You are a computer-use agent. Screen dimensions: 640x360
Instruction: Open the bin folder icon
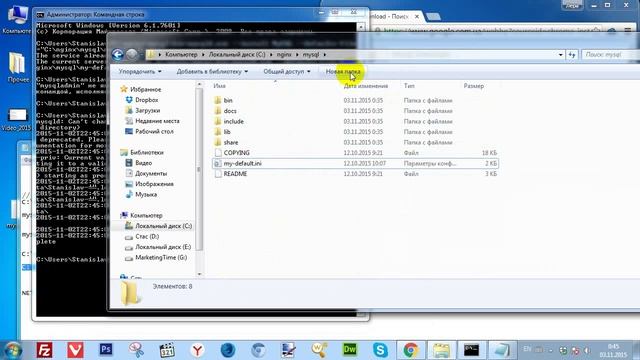(218, 100)
